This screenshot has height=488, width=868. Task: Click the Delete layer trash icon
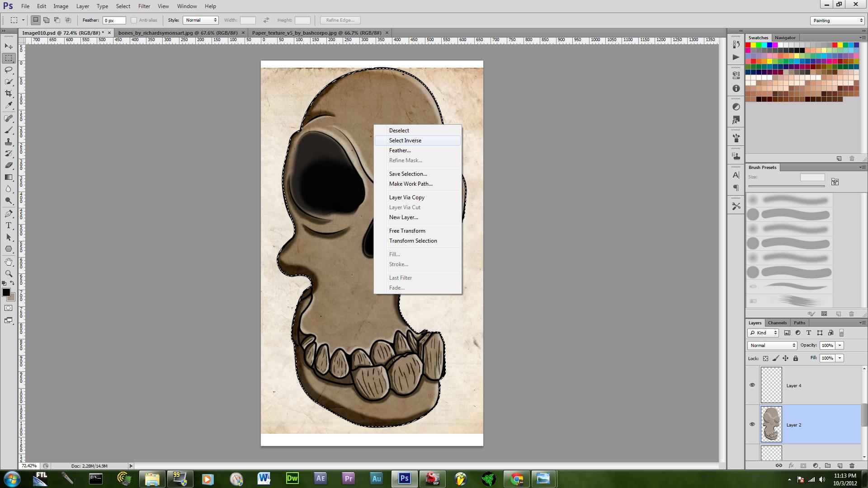(x=852, y=465)
